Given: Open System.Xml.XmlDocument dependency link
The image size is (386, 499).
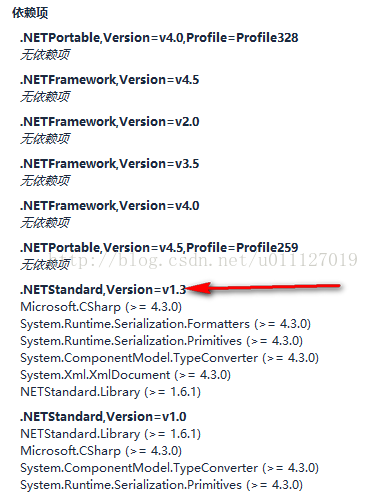Looking at the screenshot, I should point(95,375).
